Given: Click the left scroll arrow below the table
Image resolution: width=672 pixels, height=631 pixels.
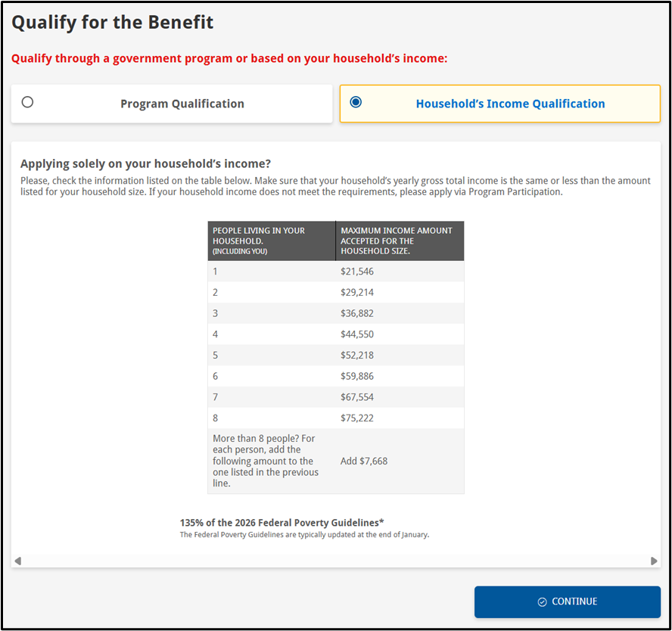Looking at the screenshot, I should click(17, 561).
